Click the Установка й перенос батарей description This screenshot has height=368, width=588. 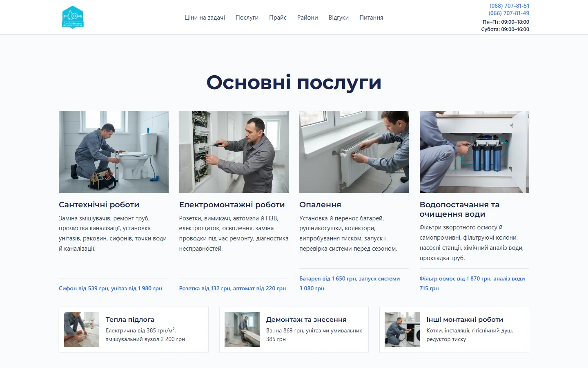348,233
